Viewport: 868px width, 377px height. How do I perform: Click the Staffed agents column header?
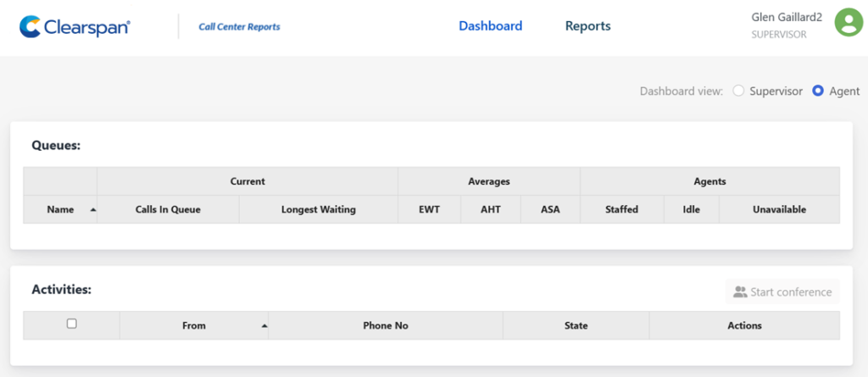click(x=621, y=209)
